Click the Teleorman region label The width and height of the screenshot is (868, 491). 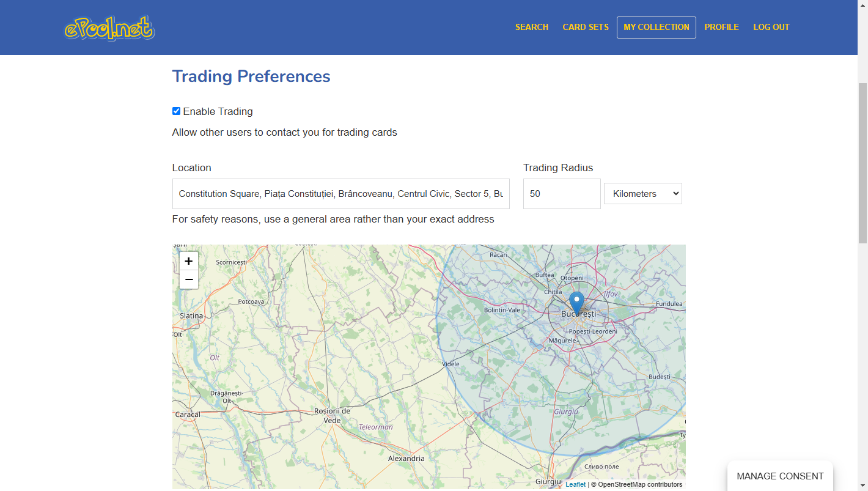(375, 427)
